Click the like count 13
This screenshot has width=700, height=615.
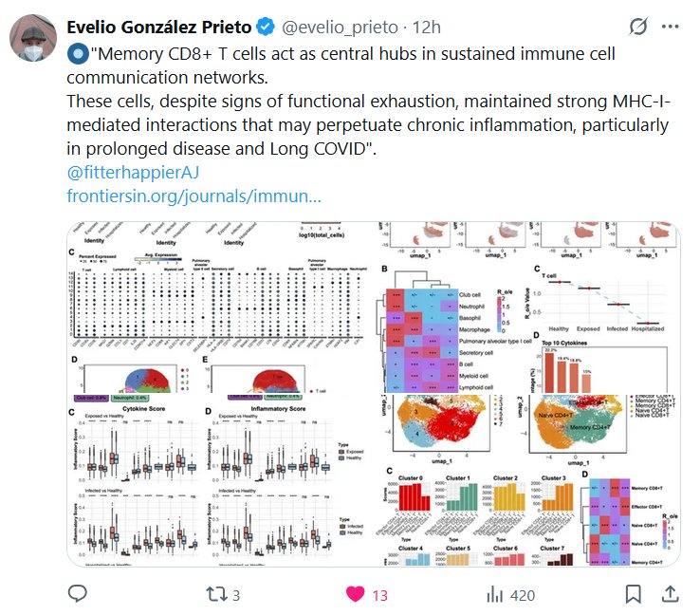pyautogui.click(x=379, y=595)
